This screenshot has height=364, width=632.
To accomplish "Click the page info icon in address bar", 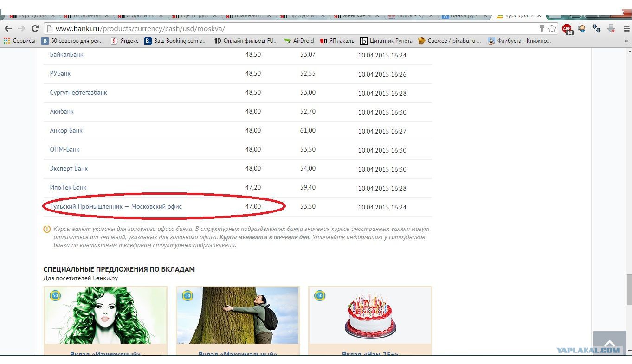I will [50, 29].
